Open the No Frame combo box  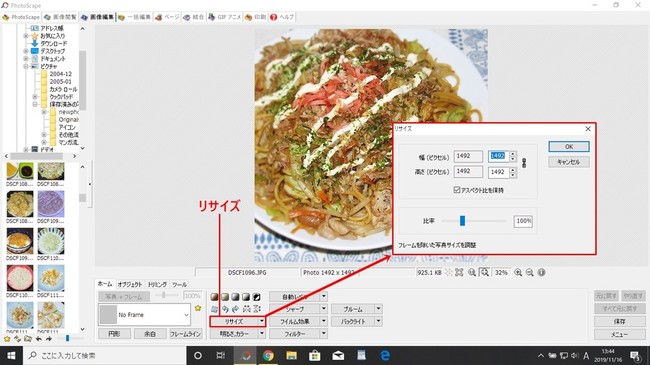tap(144, 315)
